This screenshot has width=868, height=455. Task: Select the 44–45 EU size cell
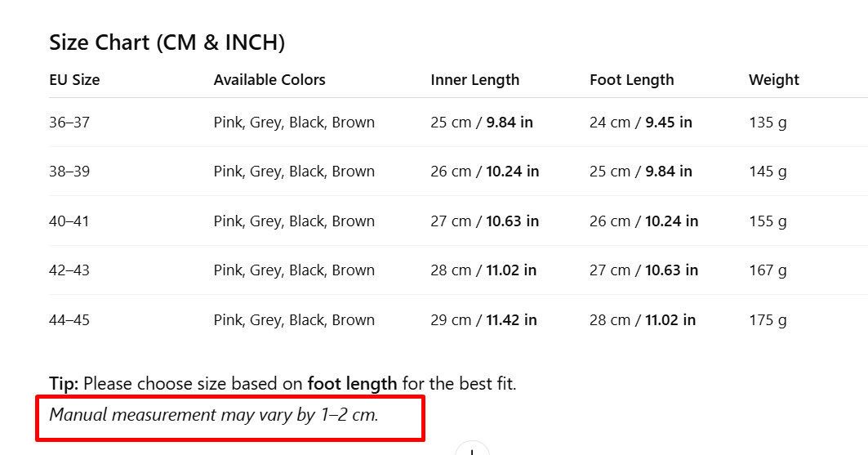(x=69, y=320)
